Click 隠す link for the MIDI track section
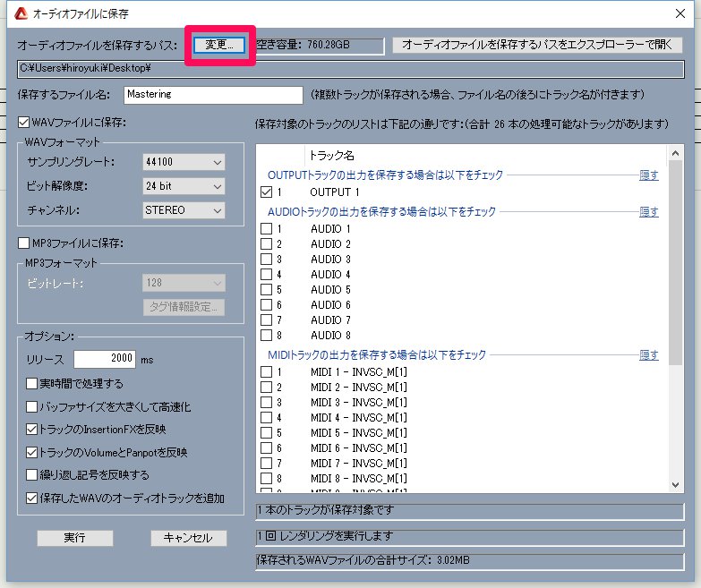 pyautogui.click(x=648, y=355)
